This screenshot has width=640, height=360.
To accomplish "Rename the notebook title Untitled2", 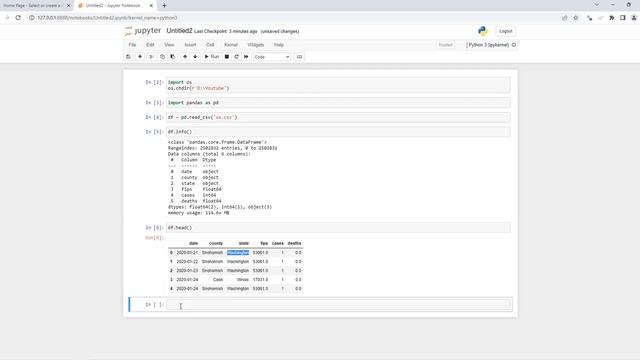I will point(179,31).
